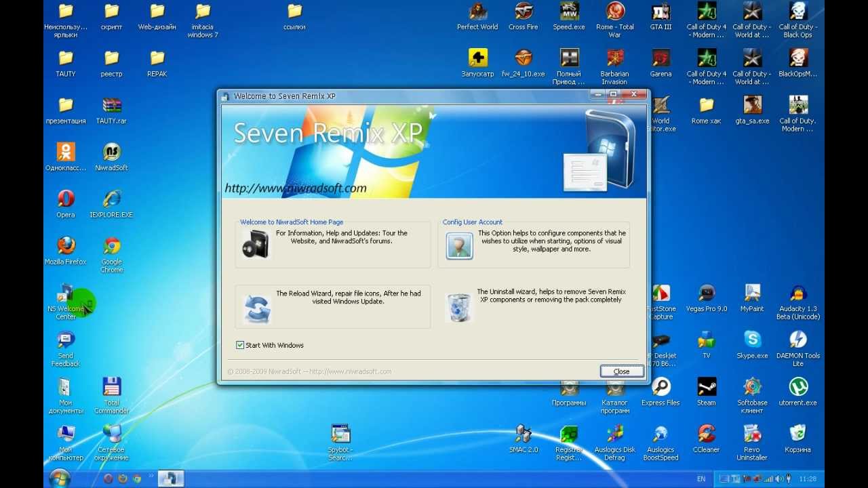This screenshot has width=868, height=488.
Task: Uncheck Start With Windows checkbox
Action: point(240,345)
